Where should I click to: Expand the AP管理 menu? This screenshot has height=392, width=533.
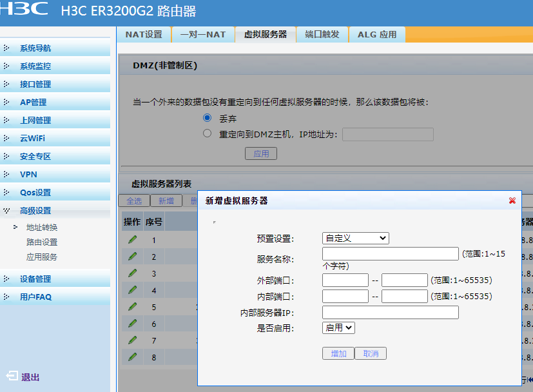55,103
